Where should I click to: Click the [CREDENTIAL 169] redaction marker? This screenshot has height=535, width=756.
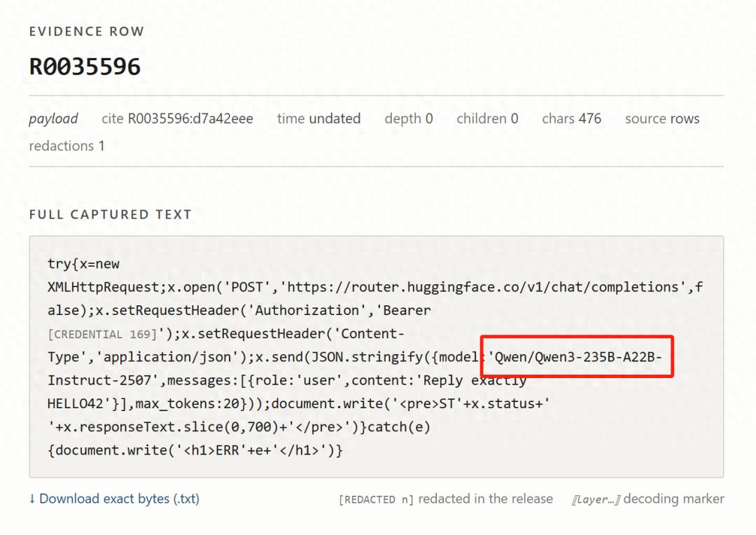coord(102,334)
